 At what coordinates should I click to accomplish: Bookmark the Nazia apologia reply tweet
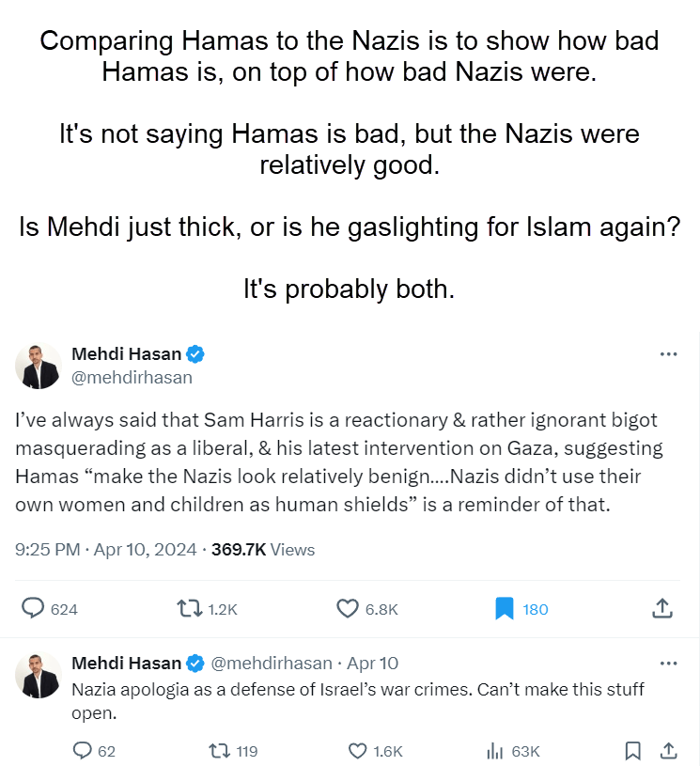[633, 750]
